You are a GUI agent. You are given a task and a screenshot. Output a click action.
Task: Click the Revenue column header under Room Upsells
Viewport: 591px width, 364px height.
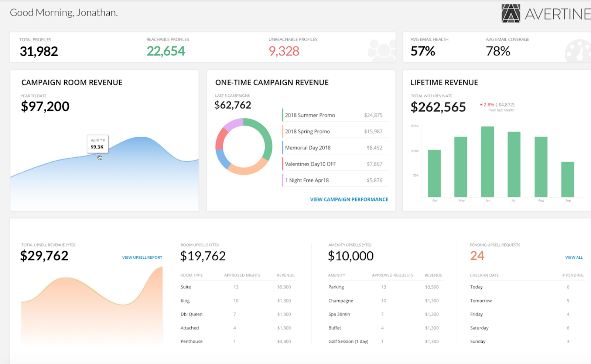coord(286,275)
